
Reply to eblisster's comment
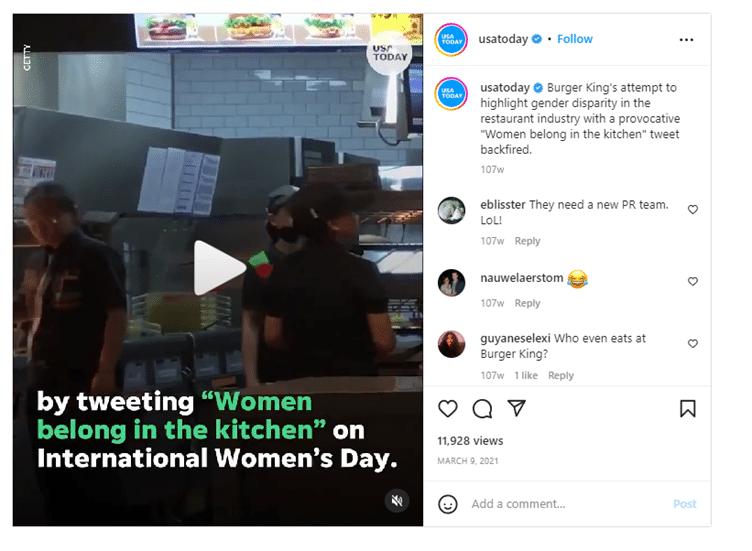tap(527, 241)
